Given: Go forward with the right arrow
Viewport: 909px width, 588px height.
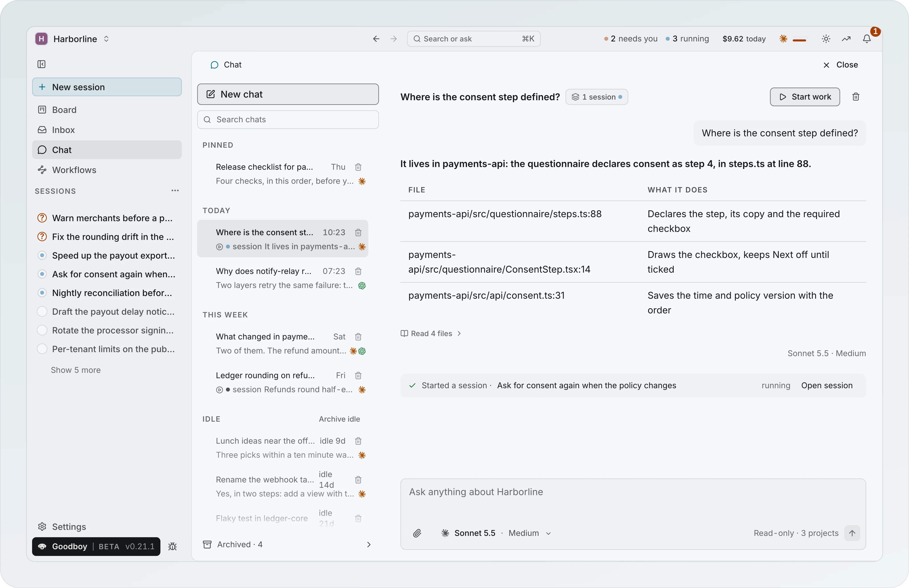Looking at the screenshot, I should tap(394, 39).
